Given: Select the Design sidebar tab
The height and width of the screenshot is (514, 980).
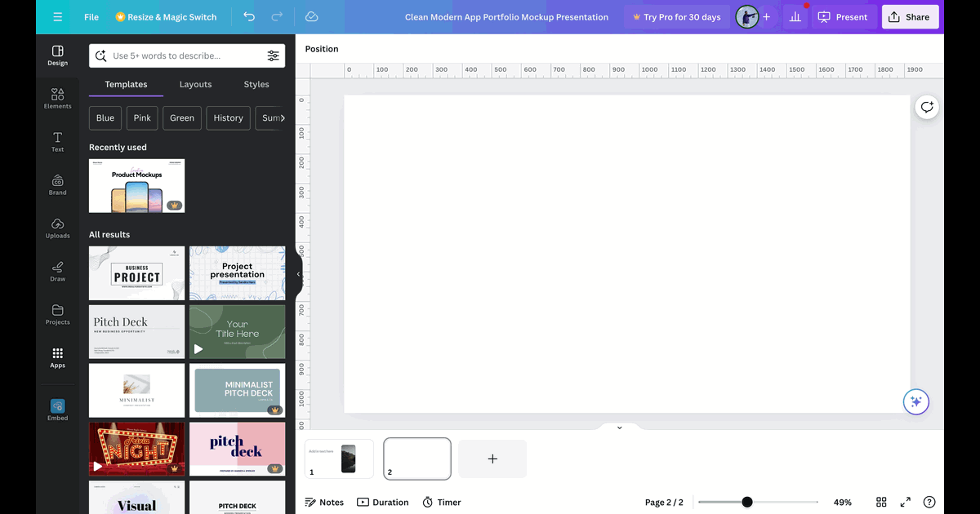Looking at the screenshot, I should pos(57,55).
